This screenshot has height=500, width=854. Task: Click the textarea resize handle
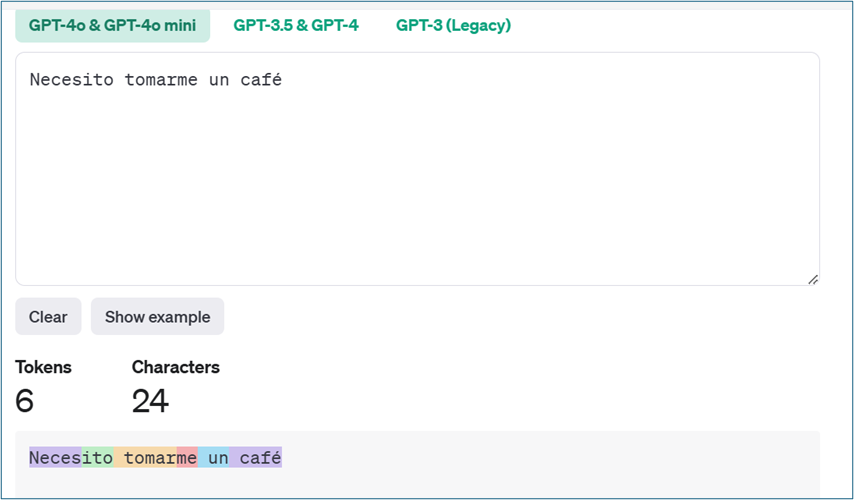point(812,279)
